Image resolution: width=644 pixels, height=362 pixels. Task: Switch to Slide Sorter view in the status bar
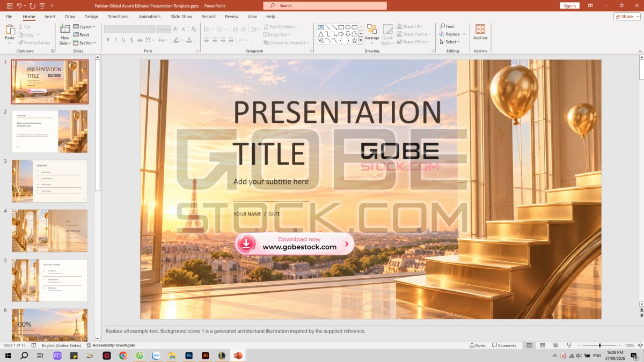(x=543, y=345)
